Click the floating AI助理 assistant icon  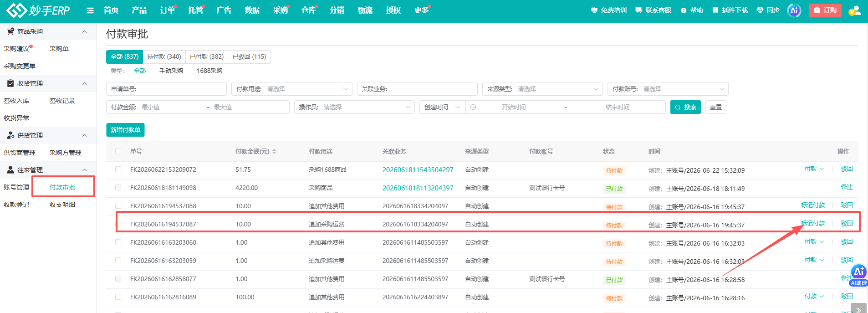[858, 275]
